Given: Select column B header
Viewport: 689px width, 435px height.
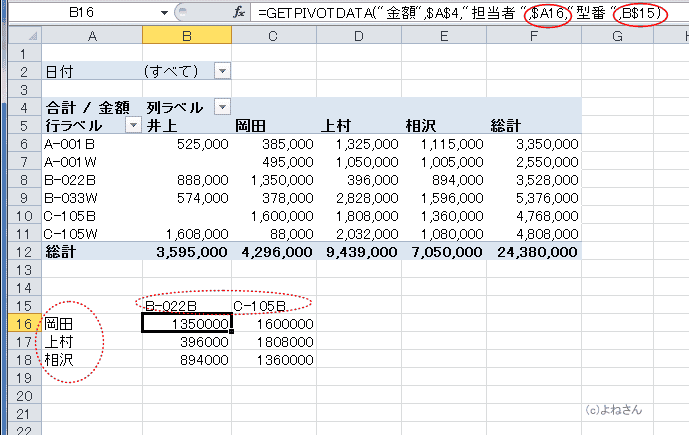Looking at the screenshot, I should tap(187, 36).
